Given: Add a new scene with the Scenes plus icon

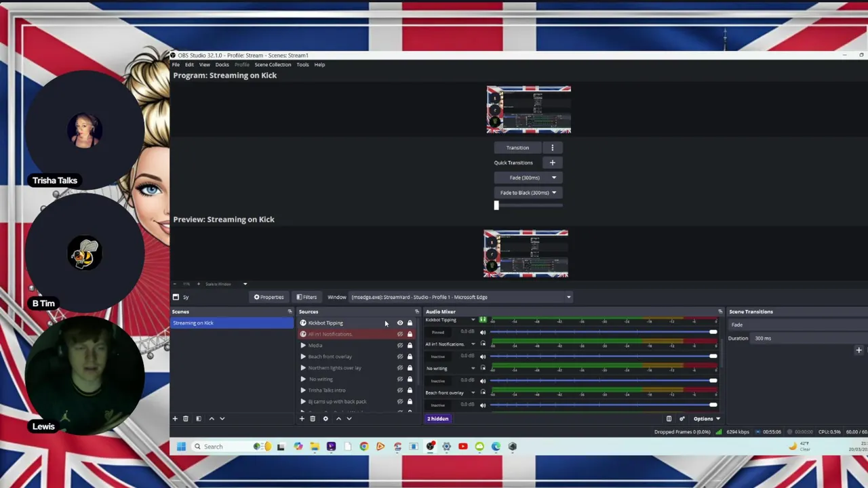Looking at the screenshot, I should [x=175, y=419].
